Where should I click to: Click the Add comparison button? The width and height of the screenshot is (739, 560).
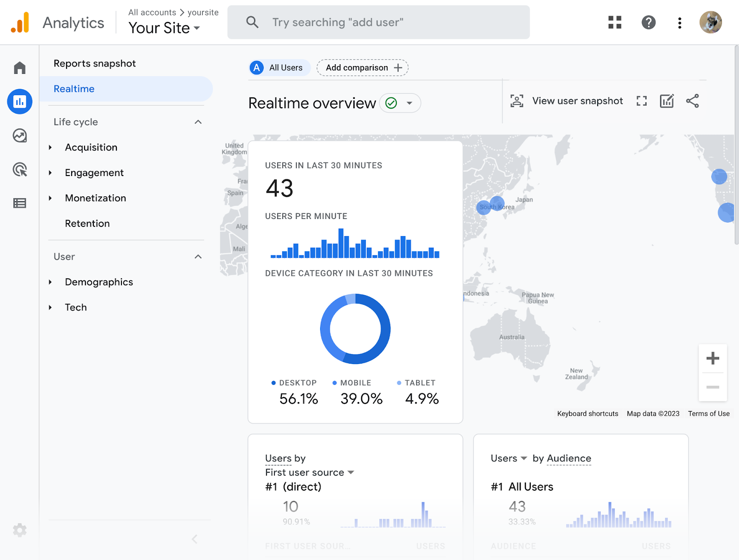(x=362, y=67)
